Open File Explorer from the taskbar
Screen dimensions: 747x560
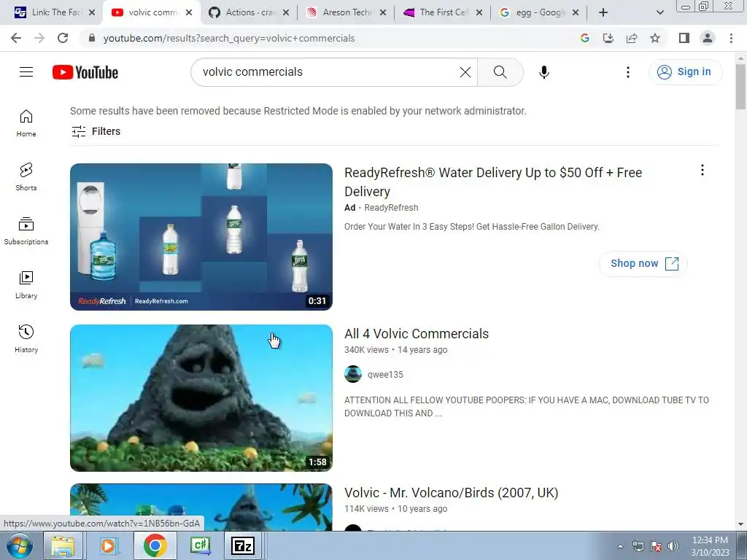tap(63, 545)
